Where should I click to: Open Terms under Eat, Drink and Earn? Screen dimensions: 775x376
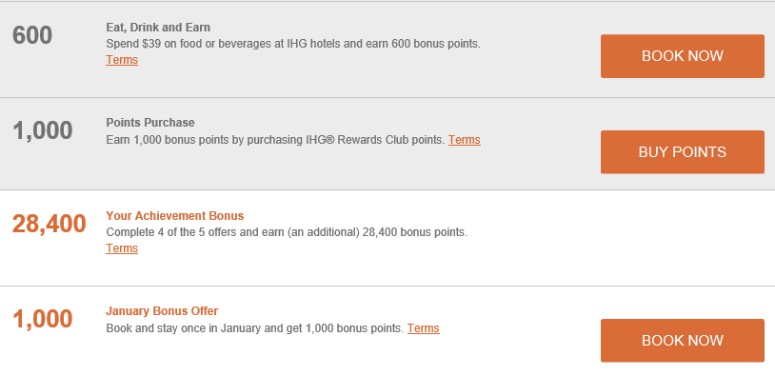[122, 60]
